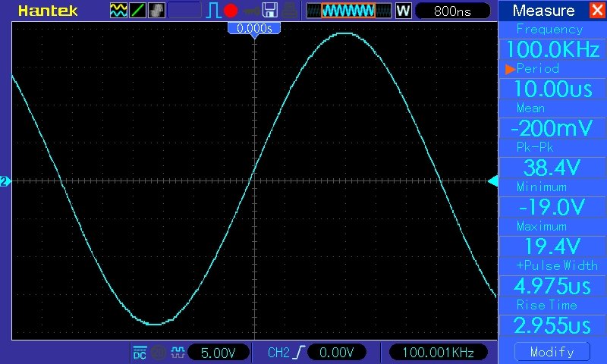The width and height of the screenshot is (607, 364).
Task: Click the W window mode icon
Action: tap(403, 11)
